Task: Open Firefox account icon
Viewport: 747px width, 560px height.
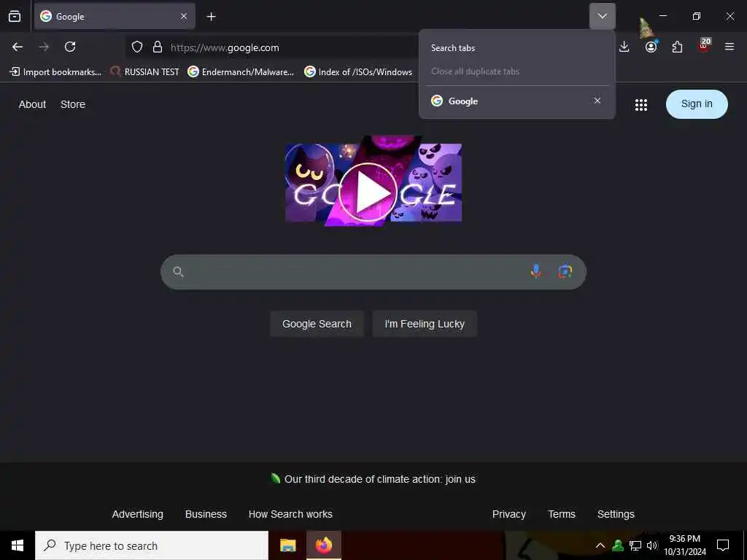Action: (651, 47)
